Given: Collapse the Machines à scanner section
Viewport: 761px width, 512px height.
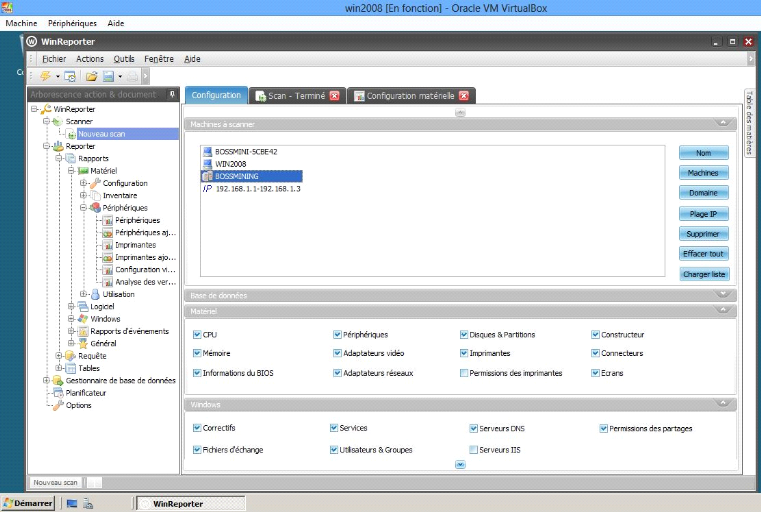Looking at the screenshot, I should point(723,124).
